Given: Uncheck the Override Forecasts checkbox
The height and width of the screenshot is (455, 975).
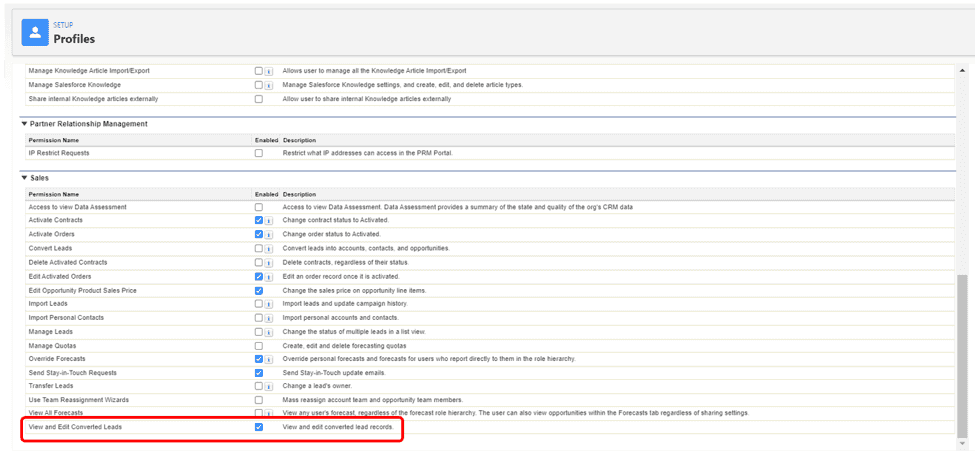Looking at the screenshot, I should tap(259, 359).
